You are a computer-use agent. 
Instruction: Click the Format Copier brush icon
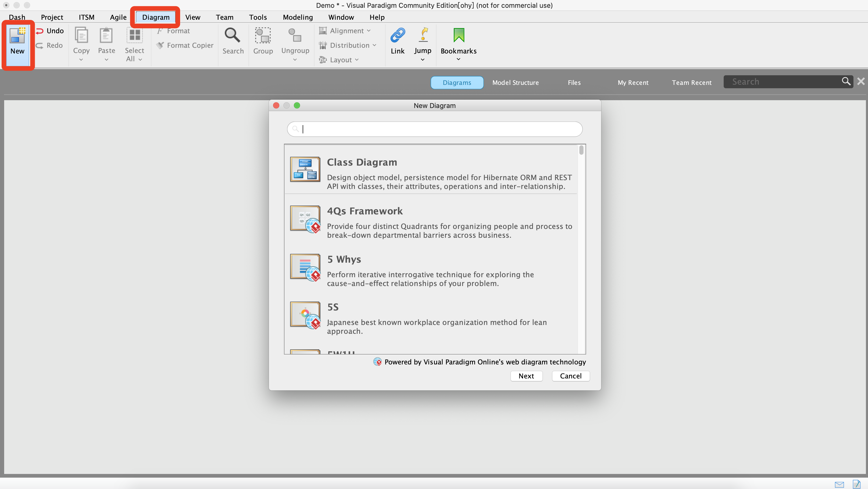click(x=160, y=45)
